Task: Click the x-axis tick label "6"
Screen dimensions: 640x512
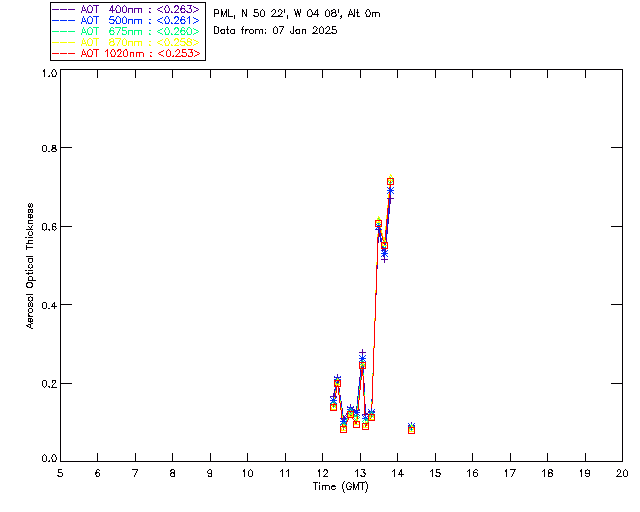Action: (98, 473)
